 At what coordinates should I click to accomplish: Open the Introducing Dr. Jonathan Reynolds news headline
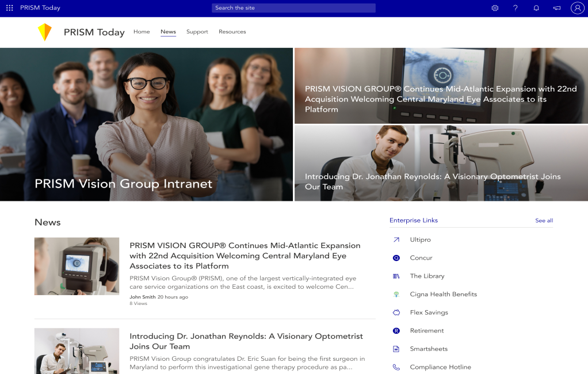point(246,341)
